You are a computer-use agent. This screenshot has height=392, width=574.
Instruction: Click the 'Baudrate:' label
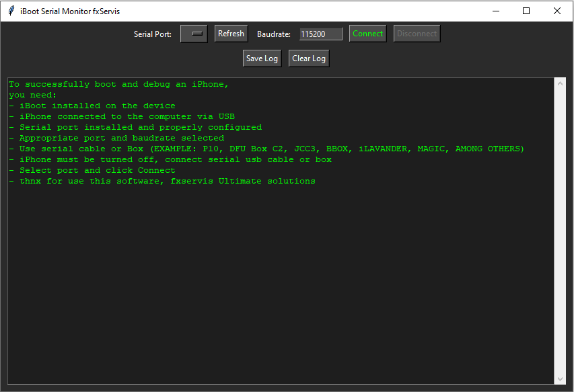[x=274, y=34]
